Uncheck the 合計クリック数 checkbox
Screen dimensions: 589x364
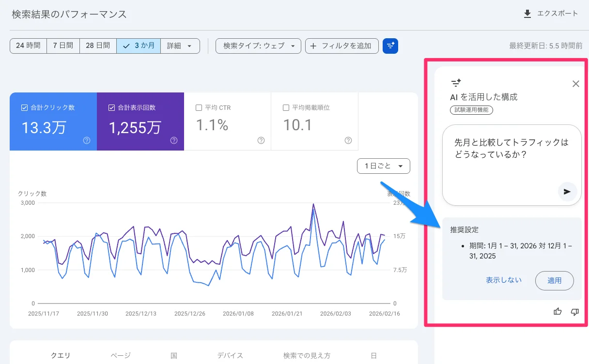coord(24,107)
